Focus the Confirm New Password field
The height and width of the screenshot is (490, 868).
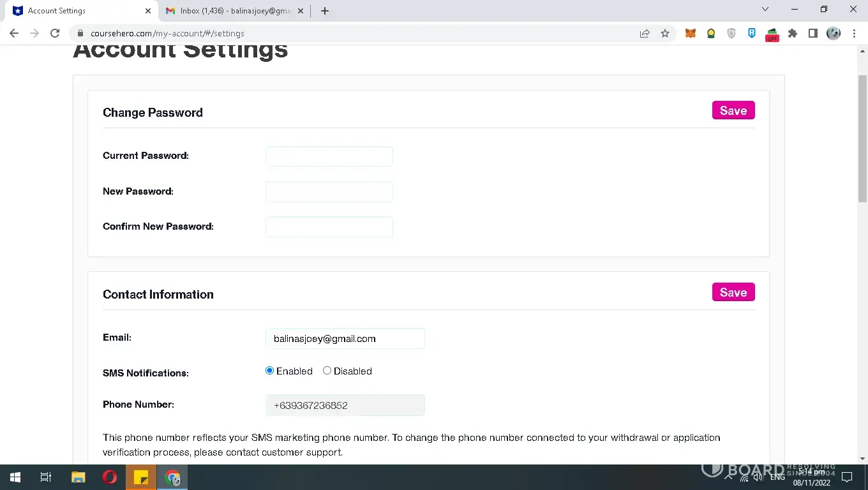(x=329, y=227)
